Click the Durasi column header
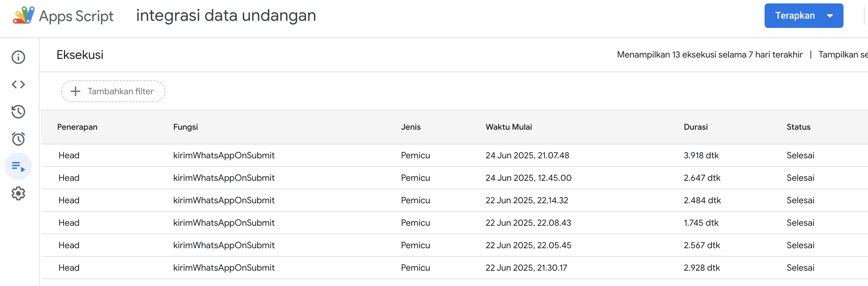Screen dimensions: 868x286 coord(696,127)
